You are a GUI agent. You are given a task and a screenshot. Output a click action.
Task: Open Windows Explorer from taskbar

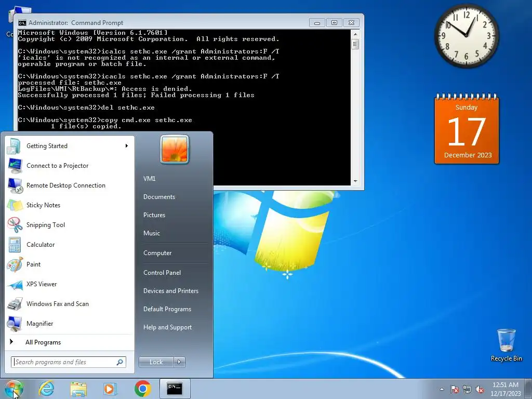(x=78, y=389)
